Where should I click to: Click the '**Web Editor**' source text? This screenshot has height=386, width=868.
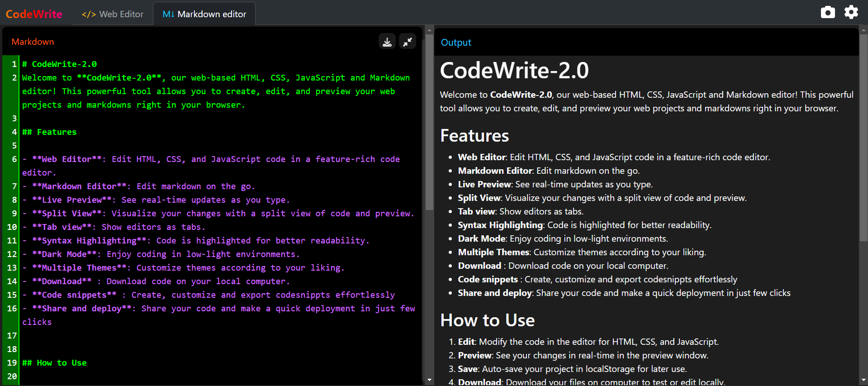click(x=67, y=159)
